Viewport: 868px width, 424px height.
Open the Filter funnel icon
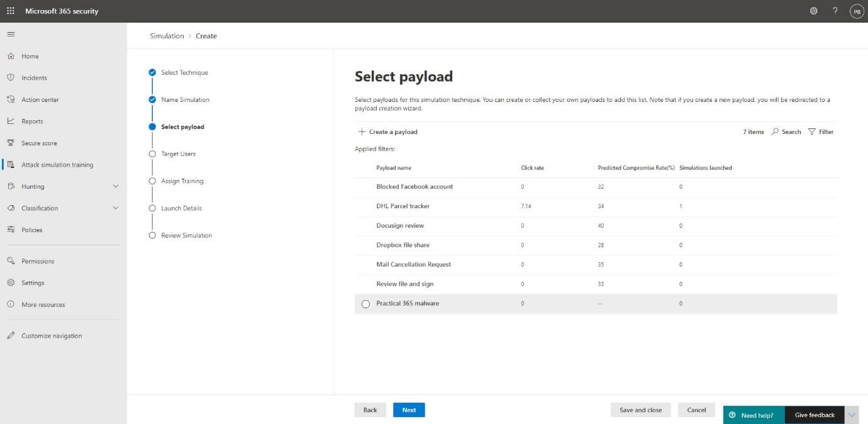pos(812,132)
